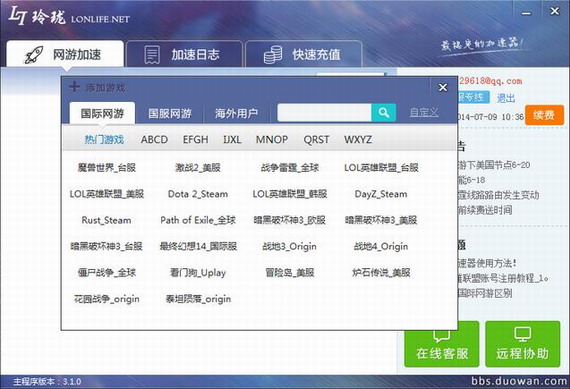Click the chat bubble icon on 在线客服

tap(441, 335)
